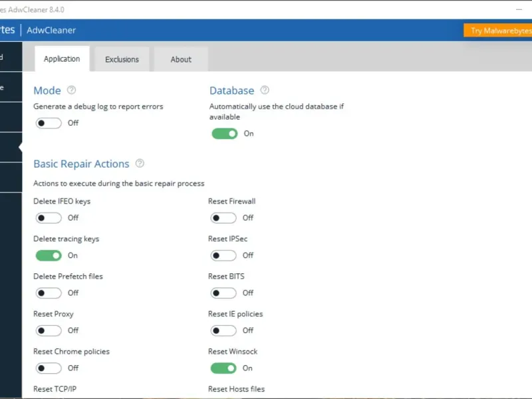Click the 'Basic Repair Actions' heading
Screen dimensions: 532x399
click(81, 164)
